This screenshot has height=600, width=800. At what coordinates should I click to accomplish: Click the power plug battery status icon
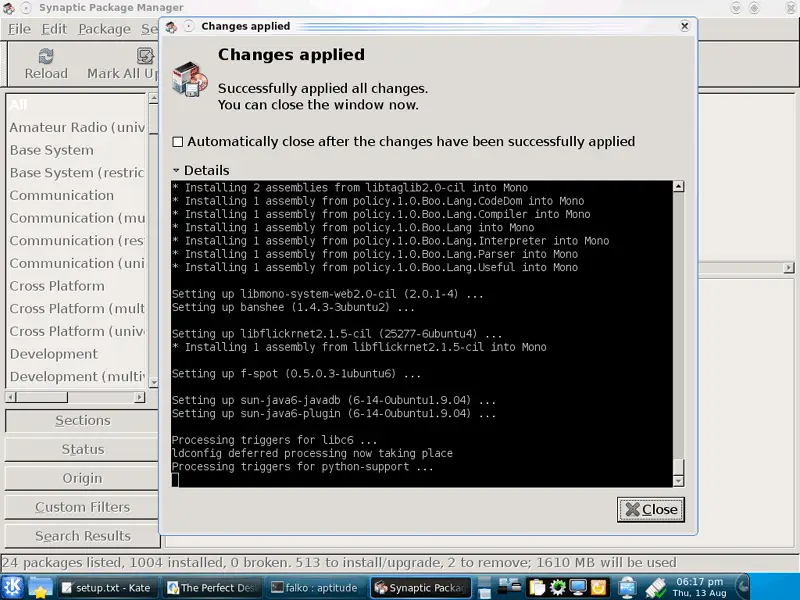coord(655,587)
